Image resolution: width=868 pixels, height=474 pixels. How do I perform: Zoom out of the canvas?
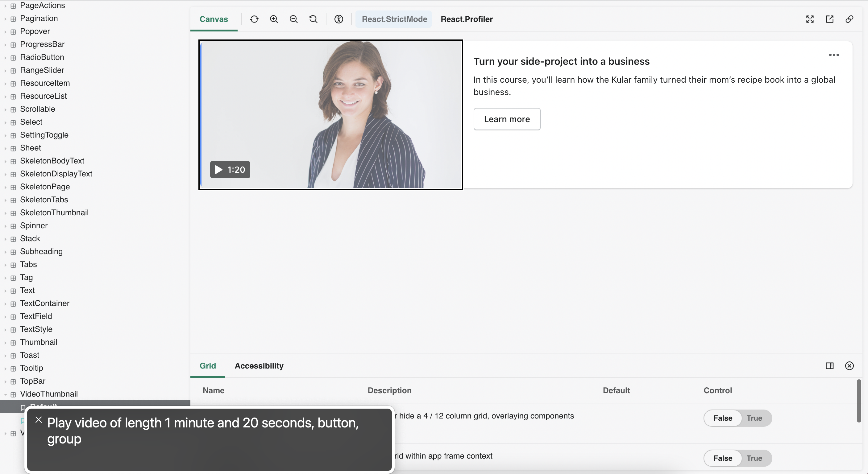coord(293,19)
